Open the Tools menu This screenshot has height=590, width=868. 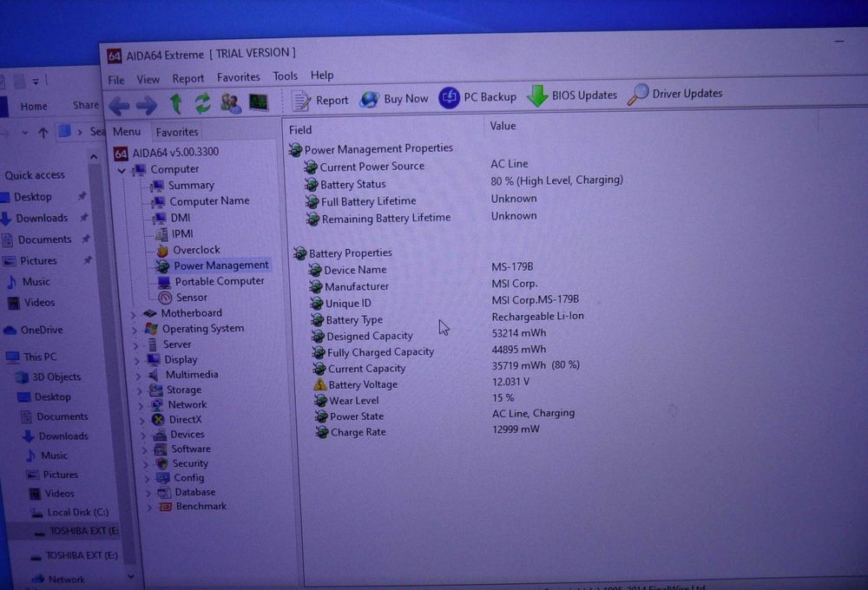285,76
